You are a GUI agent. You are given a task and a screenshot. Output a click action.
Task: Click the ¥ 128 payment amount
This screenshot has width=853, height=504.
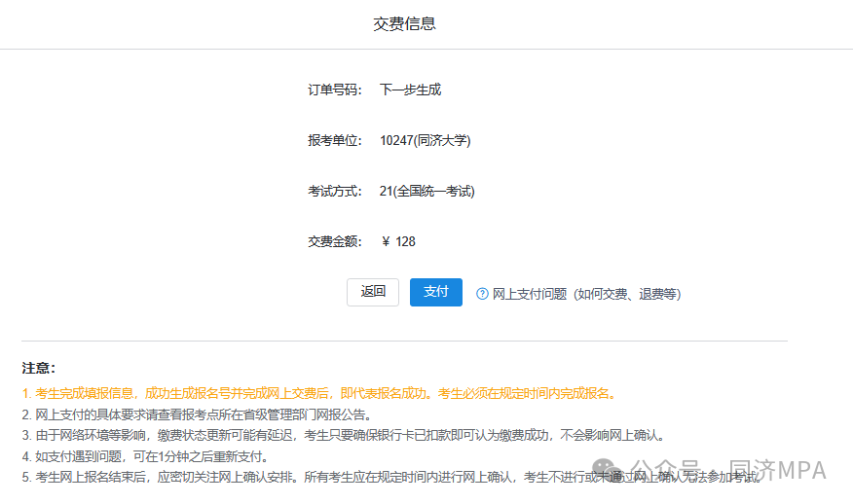399,242
